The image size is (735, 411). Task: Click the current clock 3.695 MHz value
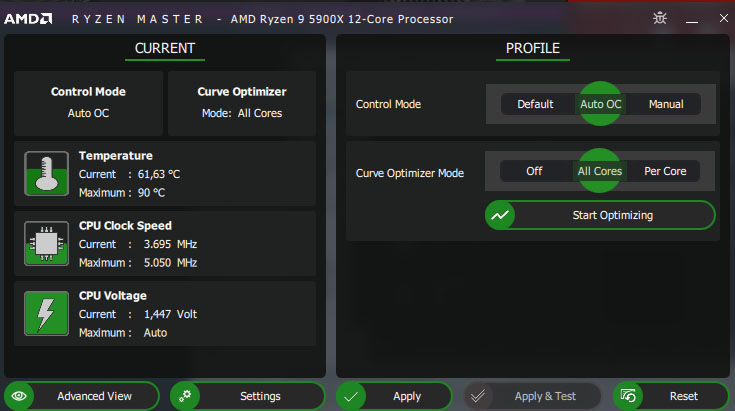pyautogui.click(x=170, y=244)
